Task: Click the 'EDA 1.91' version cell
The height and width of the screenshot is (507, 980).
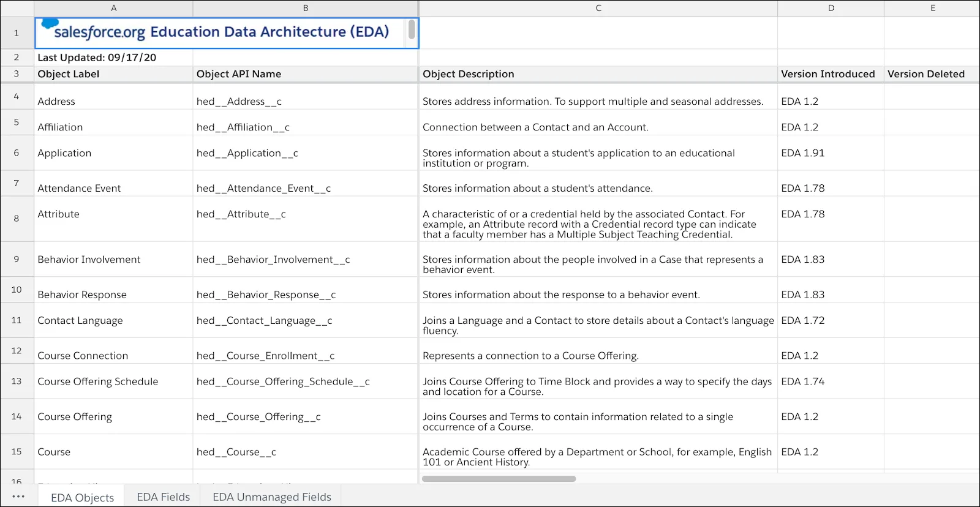Action: (x=831, y=153)
